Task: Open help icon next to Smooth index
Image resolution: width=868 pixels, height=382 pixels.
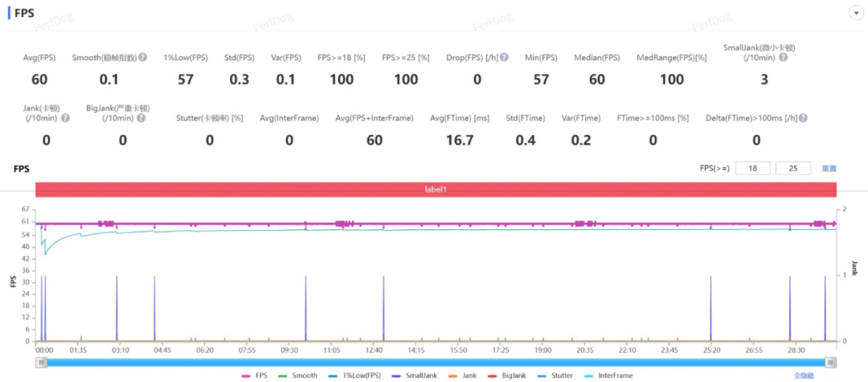Action: point(143,58)
